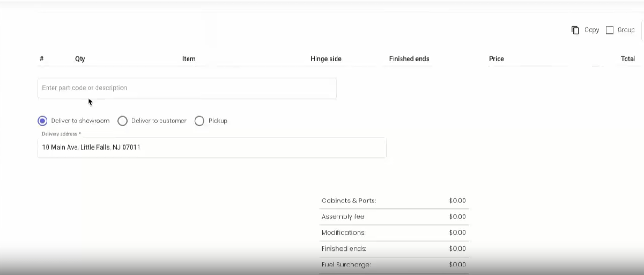The image size is (644, 275).
Task: Focus the part code or description field
Action: point(187,88)
